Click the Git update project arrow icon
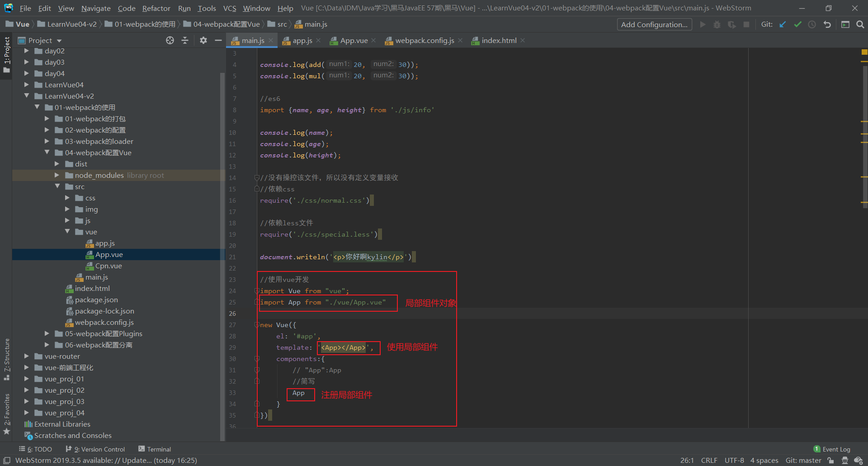 pyautogui.click(x=783, y=24)
